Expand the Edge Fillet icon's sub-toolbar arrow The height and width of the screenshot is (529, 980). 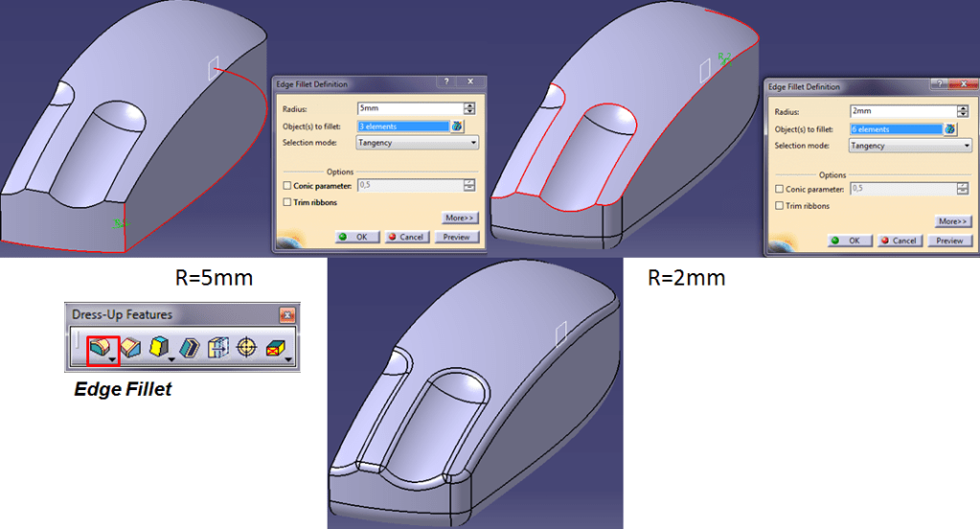pyautogui.click(x=114, y=359)
